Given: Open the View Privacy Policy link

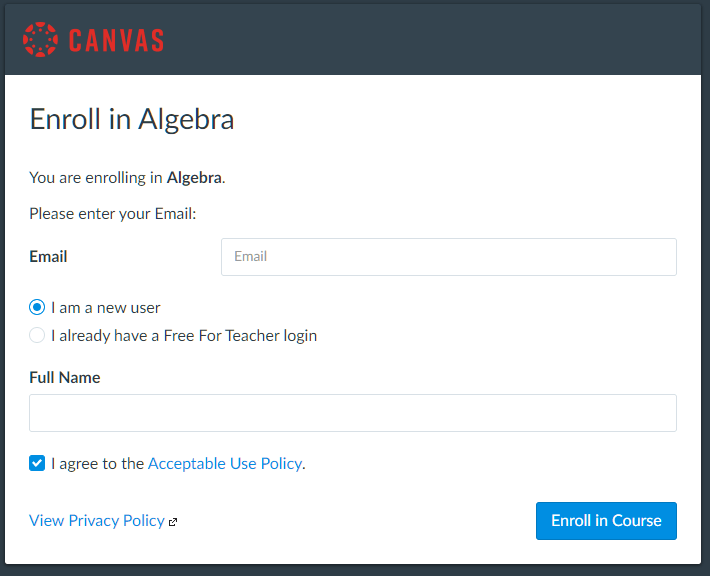Looking at the screenshot, I should coord(97,521).
